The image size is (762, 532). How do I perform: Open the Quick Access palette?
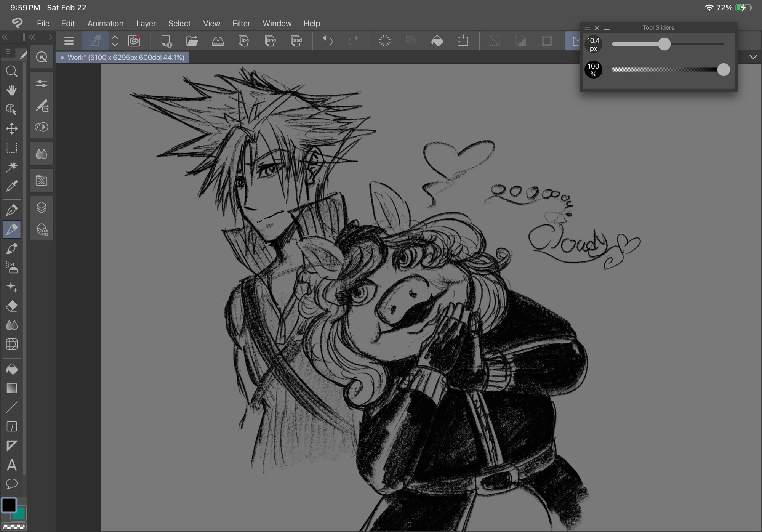click(42, 58)
